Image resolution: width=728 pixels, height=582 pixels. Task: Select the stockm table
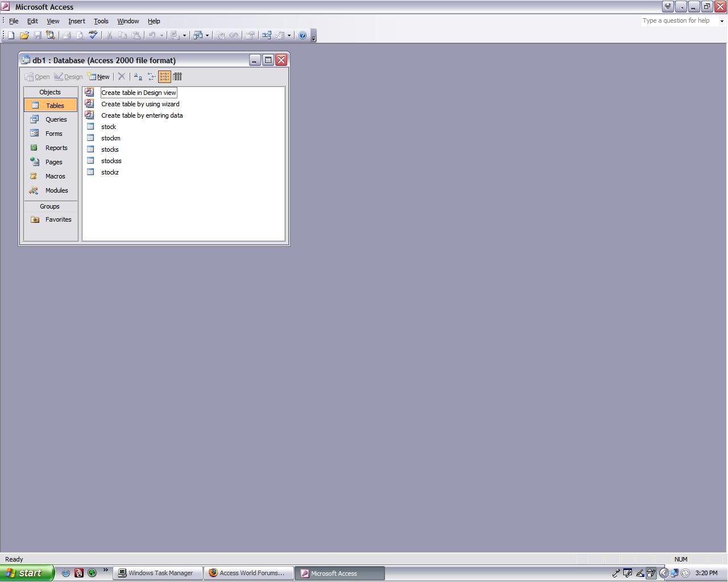(111, 138)
